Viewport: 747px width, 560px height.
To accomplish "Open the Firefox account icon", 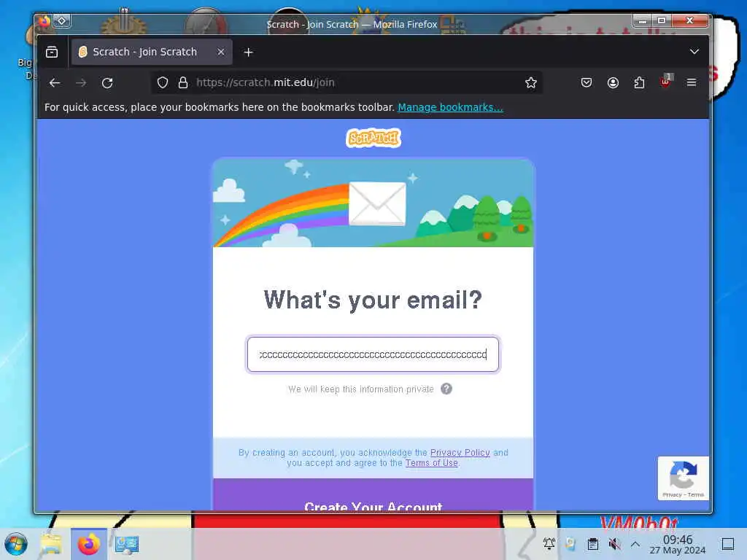I will point(613,83).
